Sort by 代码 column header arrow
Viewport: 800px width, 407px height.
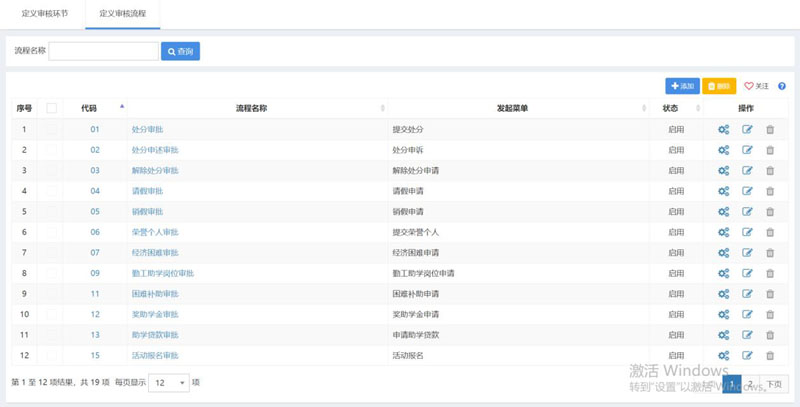coord(122,106)
